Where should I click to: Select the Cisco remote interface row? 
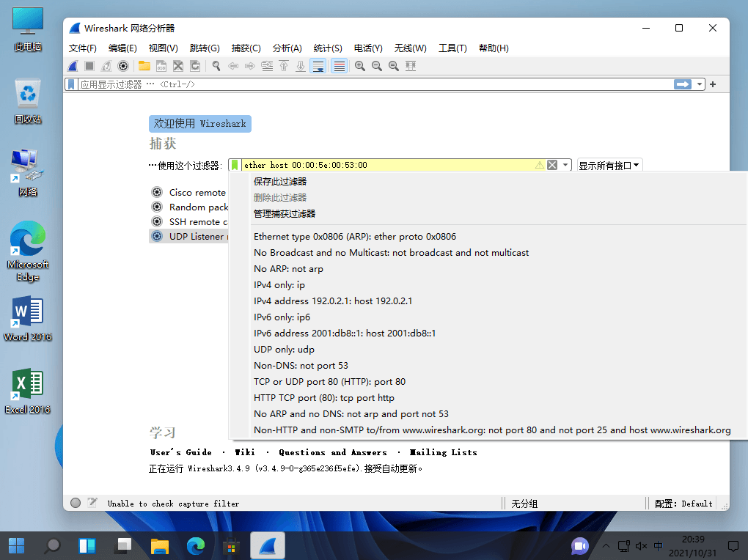coord(189,192)
